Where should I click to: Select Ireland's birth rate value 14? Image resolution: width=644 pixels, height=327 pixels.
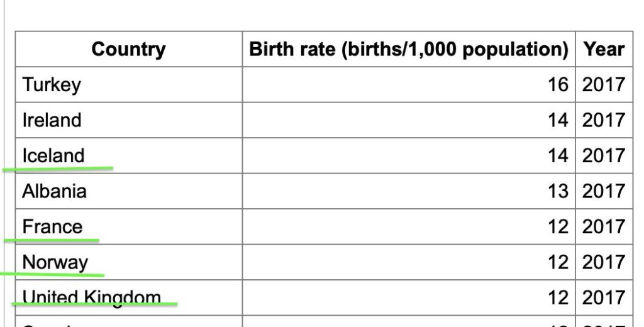click(x=409, y=120)
